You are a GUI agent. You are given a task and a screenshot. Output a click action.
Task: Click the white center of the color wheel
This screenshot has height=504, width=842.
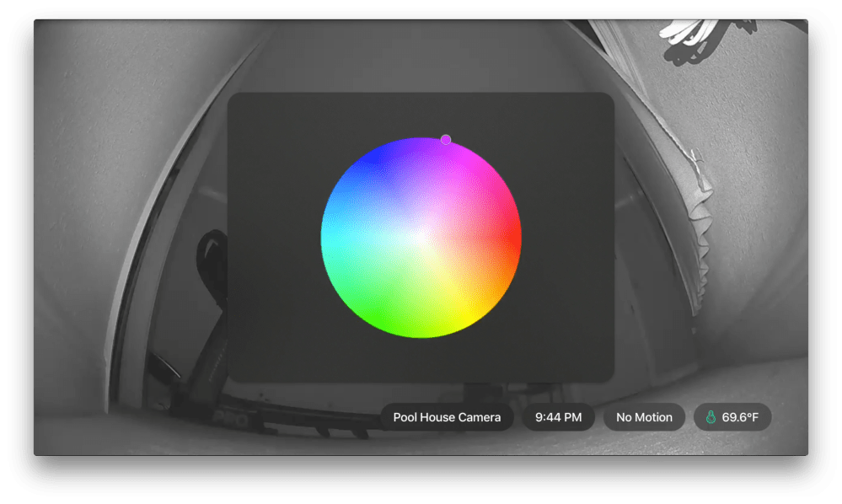pos(421,236)
